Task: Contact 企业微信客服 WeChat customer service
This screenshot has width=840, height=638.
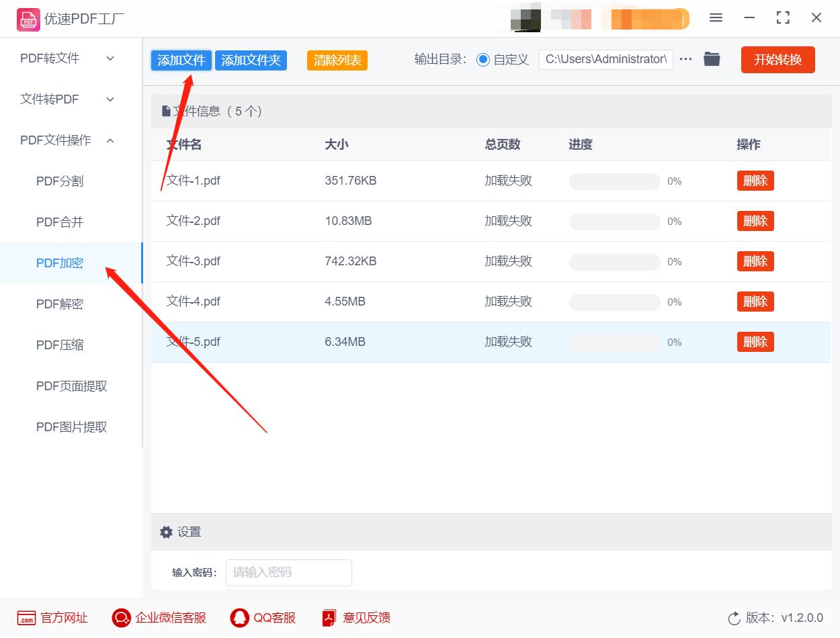Action: [159, 618]
